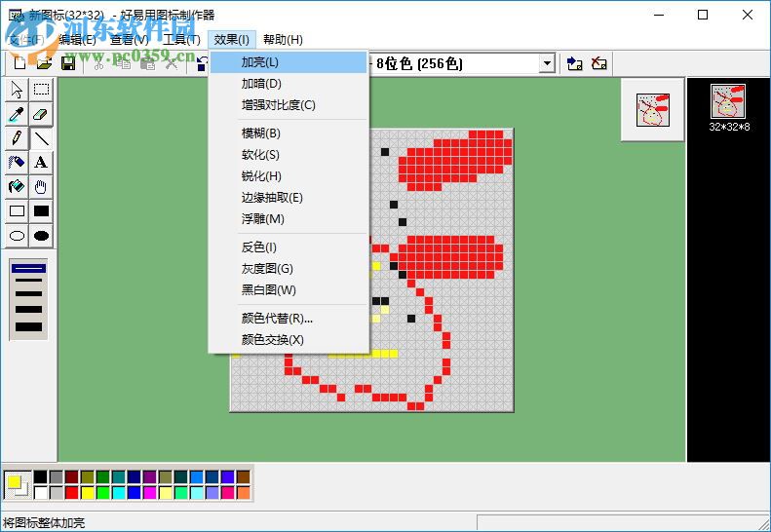Choose 反色(I) to invert colors

tap(289, 247)
